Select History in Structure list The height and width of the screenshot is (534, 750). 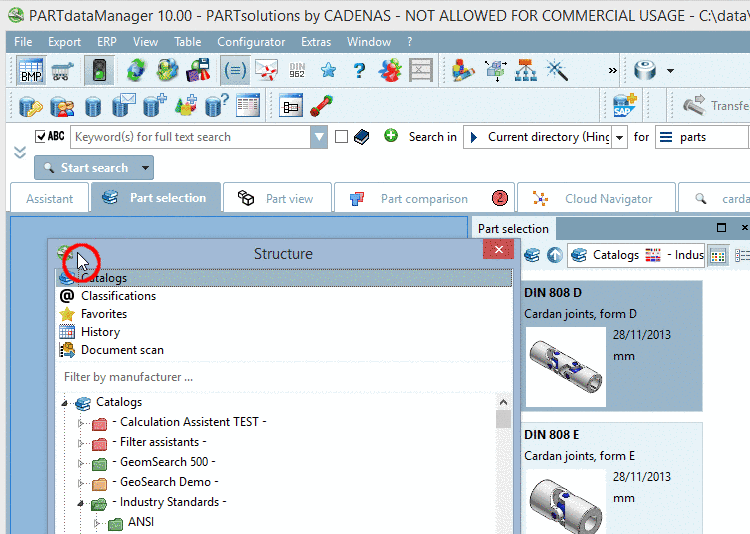click(285, 332)
